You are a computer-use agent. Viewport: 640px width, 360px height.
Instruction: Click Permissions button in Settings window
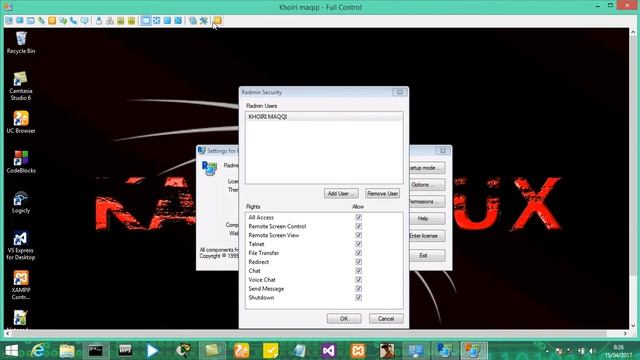[x=427, y=202]
